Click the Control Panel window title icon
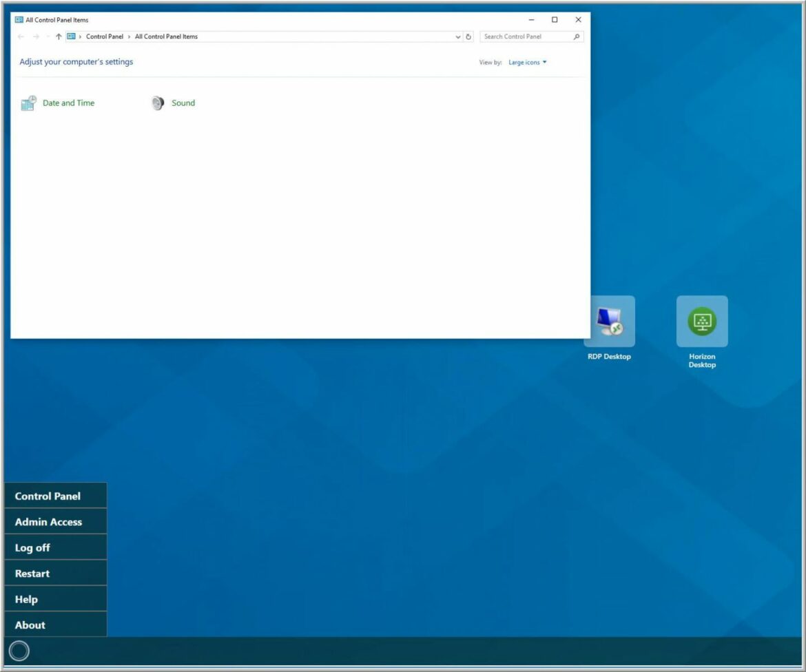This screenshot has height=672, width=806. pos(19,19)
